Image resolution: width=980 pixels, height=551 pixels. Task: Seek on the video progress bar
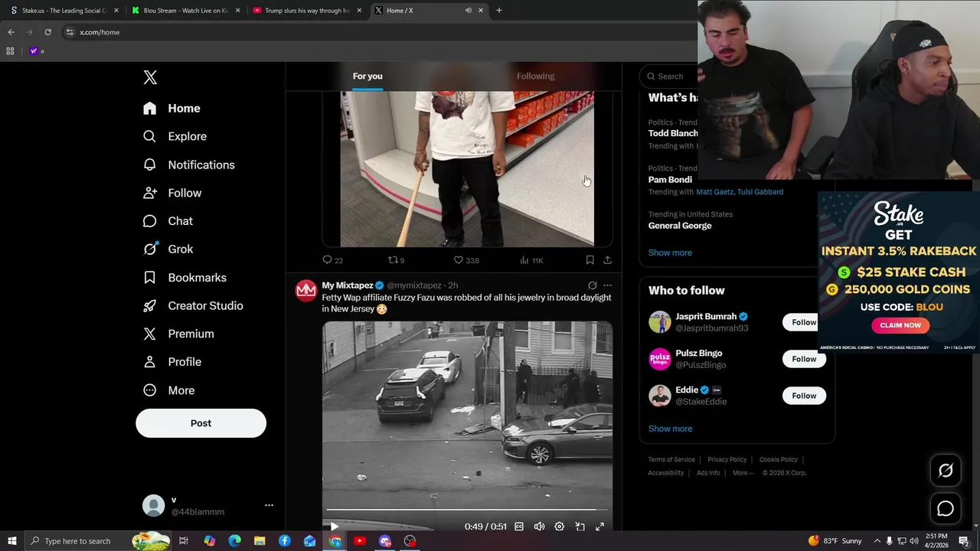[x=467, y=509]
